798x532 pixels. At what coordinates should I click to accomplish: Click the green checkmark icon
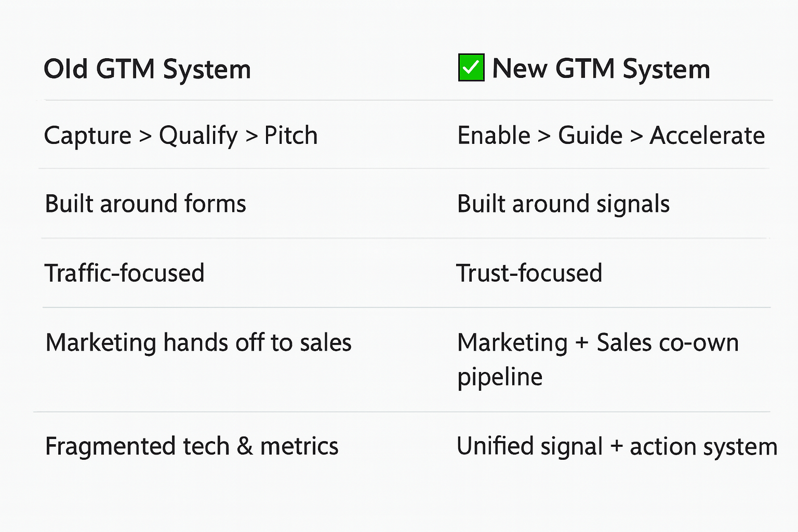[471, 68]
